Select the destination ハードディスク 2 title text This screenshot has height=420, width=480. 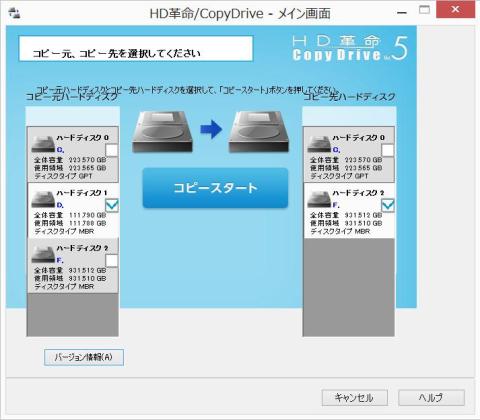tap(358, 193)
